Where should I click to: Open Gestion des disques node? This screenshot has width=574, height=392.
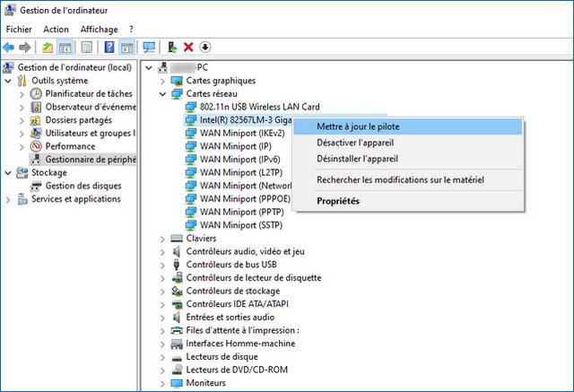[83, 186]
